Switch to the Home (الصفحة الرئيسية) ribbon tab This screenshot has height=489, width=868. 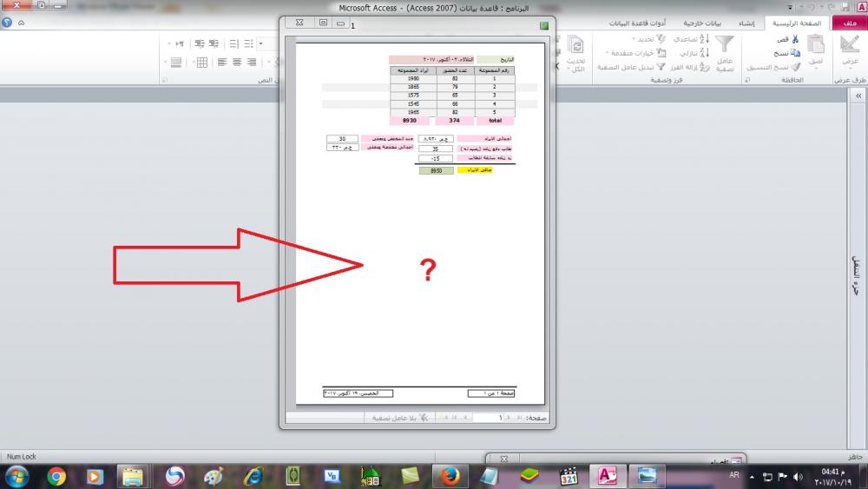pos(797,23)
